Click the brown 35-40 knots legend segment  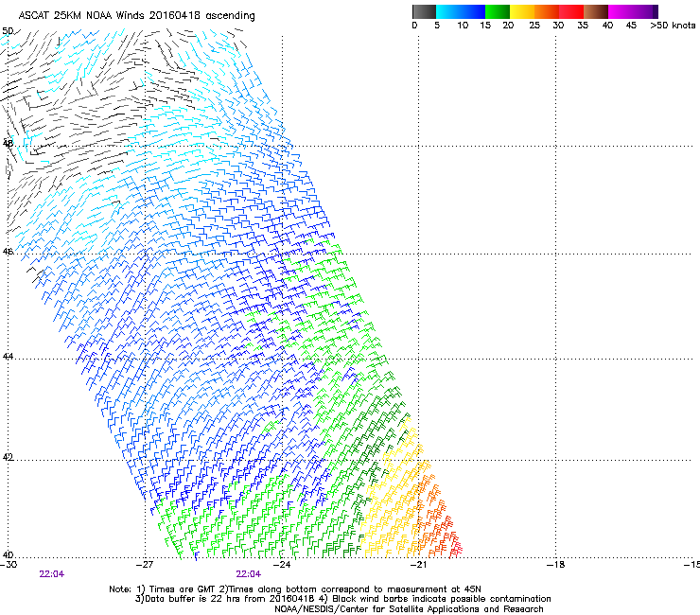[596, 11]
